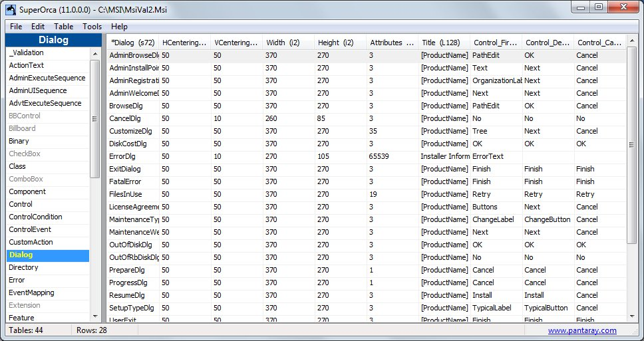Viewport: 644px width, 341px height.
Task: Select the ProgressDlg row name cell
Action: [x=134, y=283]
